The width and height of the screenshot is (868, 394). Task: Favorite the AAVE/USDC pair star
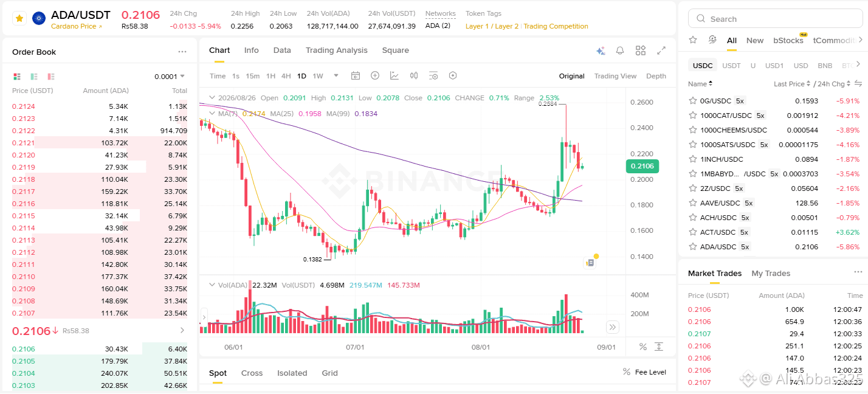tap(692, 203)
